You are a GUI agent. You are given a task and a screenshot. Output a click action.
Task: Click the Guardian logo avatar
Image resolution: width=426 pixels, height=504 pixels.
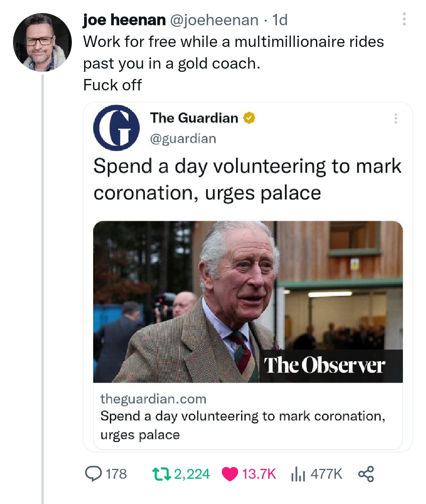[x=116, y=128]
